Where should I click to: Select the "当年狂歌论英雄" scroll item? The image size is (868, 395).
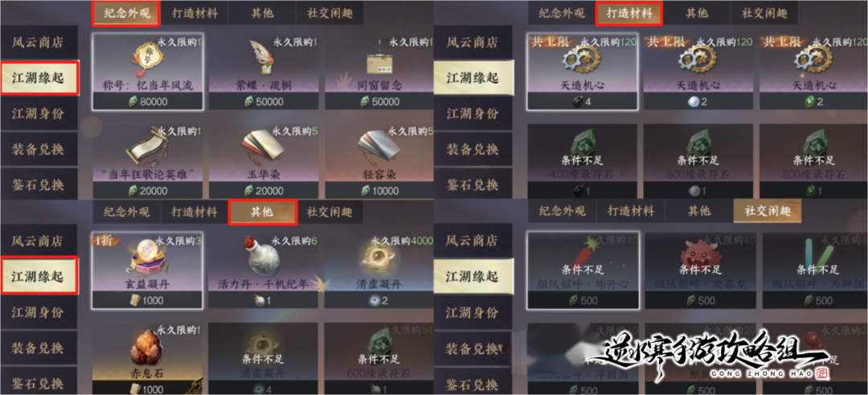click(x=147, y=161)
